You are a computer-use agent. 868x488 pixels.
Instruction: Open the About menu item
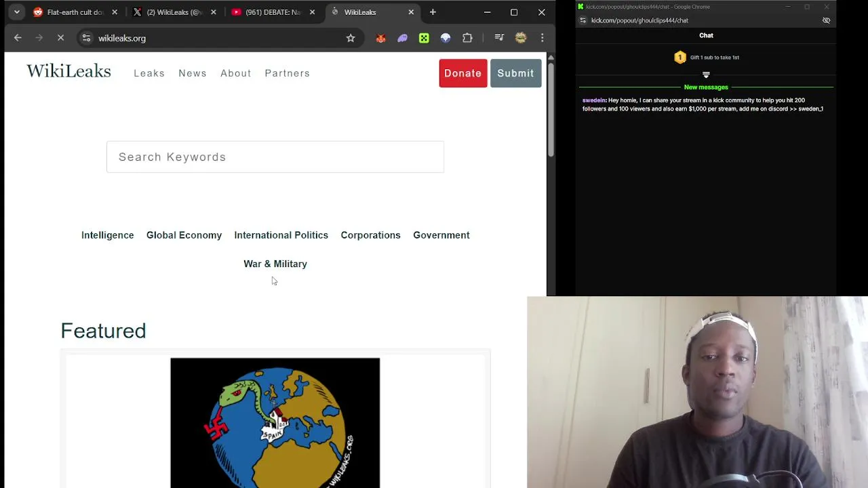pyautogui.click(x=235, y=73)
